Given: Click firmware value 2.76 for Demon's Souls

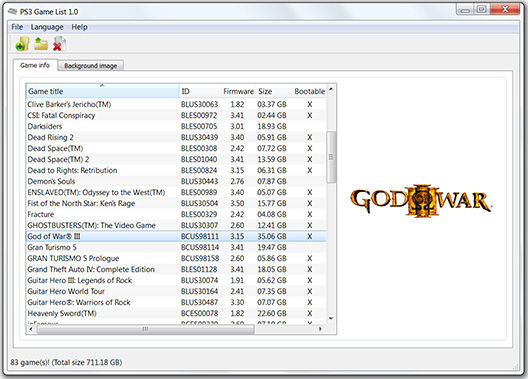Looking at the screenshot, I should click(x=237, y=181).
